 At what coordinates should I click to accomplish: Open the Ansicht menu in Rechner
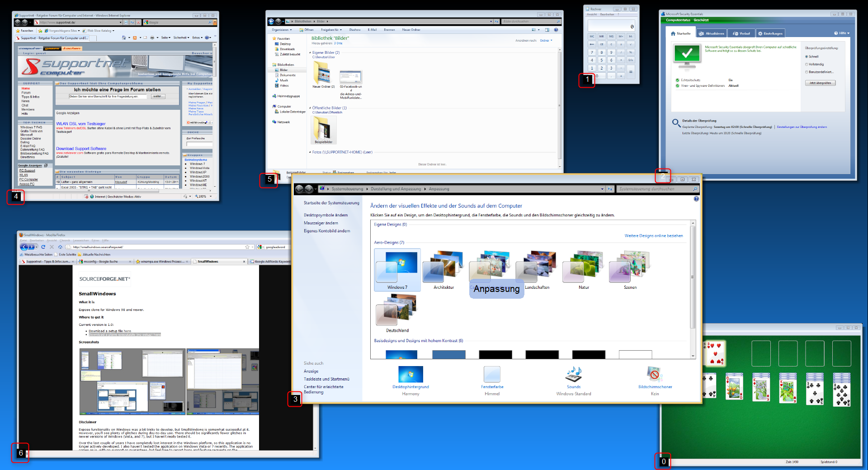(592, 14)
